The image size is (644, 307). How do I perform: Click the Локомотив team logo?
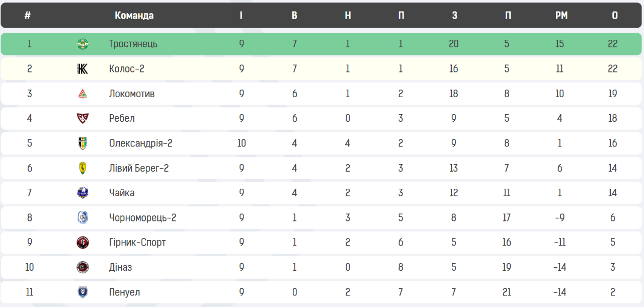[83, 94]
